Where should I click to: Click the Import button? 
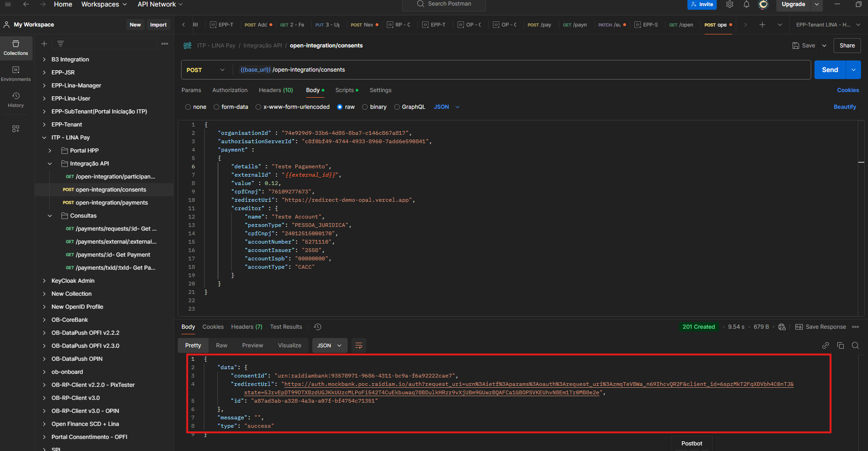158,25
